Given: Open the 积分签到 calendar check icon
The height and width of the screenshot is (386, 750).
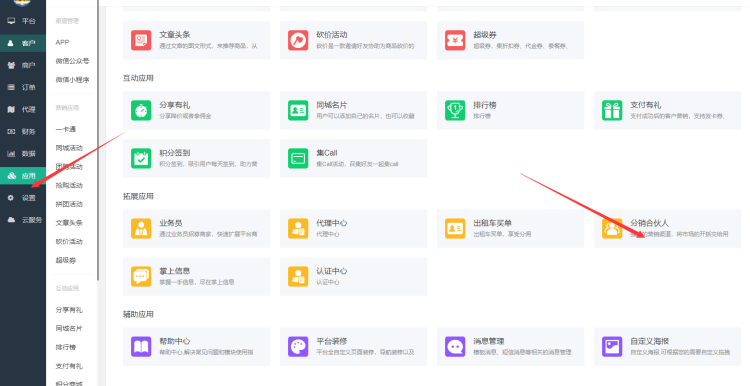Looking at the screenshot, I should point(141,158).
